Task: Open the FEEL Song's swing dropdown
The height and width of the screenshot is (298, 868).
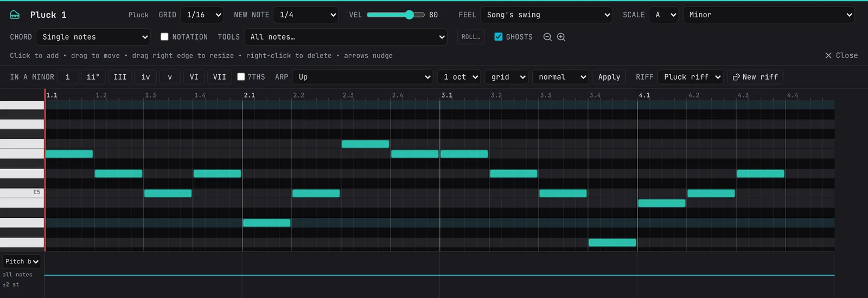Action: (x=546, y=15)
